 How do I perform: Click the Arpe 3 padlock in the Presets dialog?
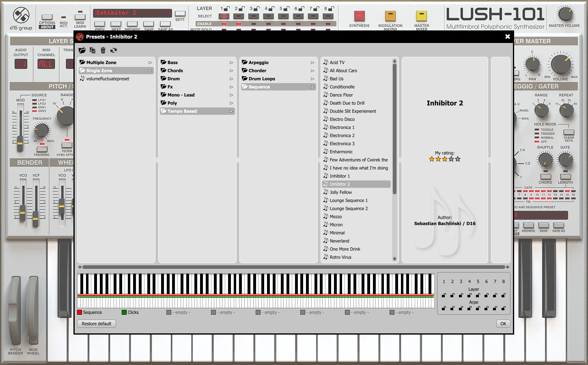pyautogui.click(x=461, y=308)
